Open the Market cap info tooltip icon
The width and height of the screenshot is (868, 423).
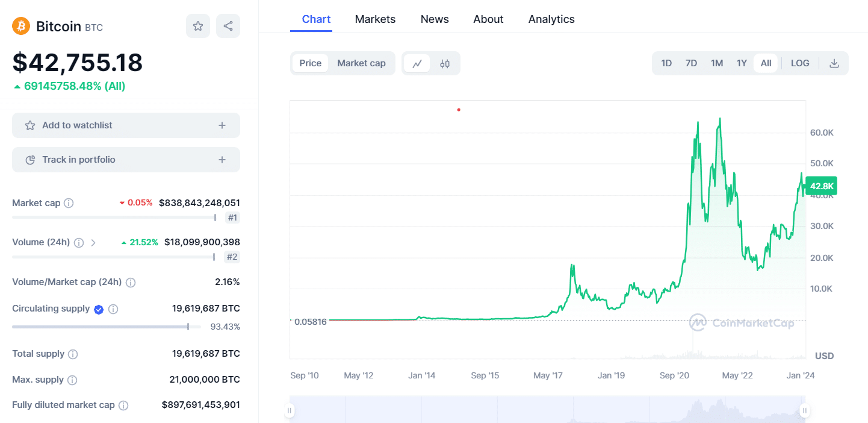tap(67, 203)
